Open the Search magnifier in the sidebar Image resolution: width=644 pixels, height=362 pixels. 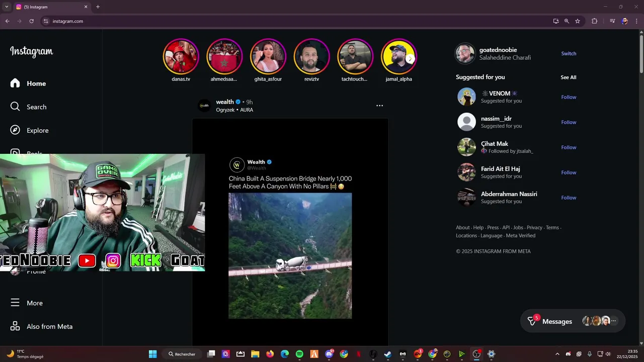[x=15, y=107]
